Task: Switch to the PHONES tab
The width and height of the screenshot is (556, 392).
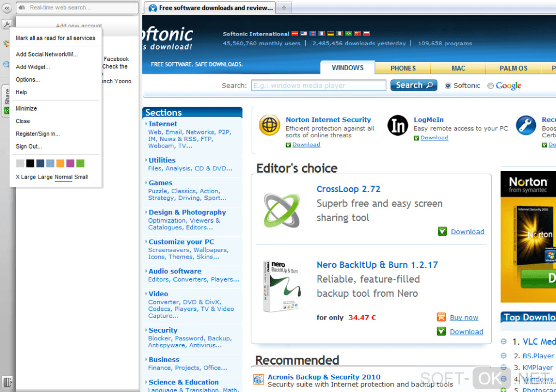Action: coord(403,68)
